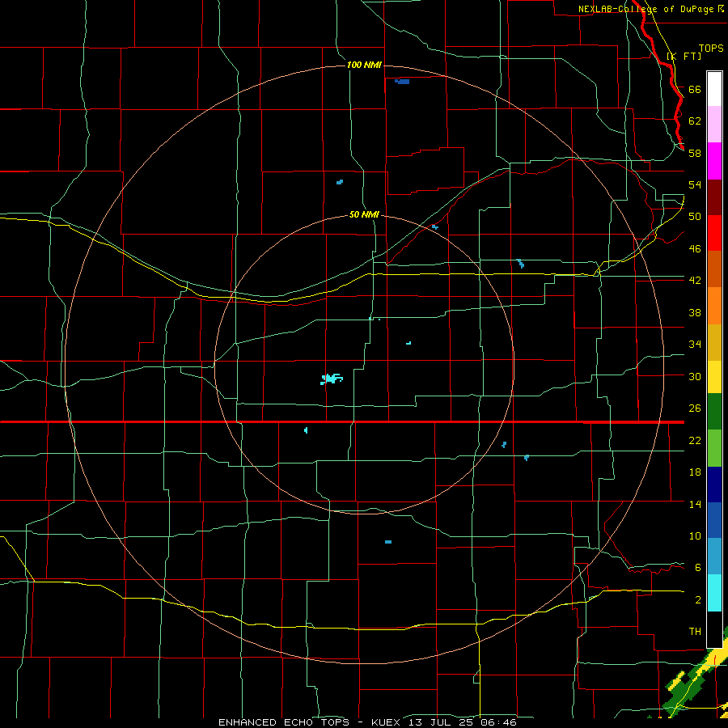Click the [K FT] units label
The width and height of the screenshot is (728, 728).
tap(684, 56)
